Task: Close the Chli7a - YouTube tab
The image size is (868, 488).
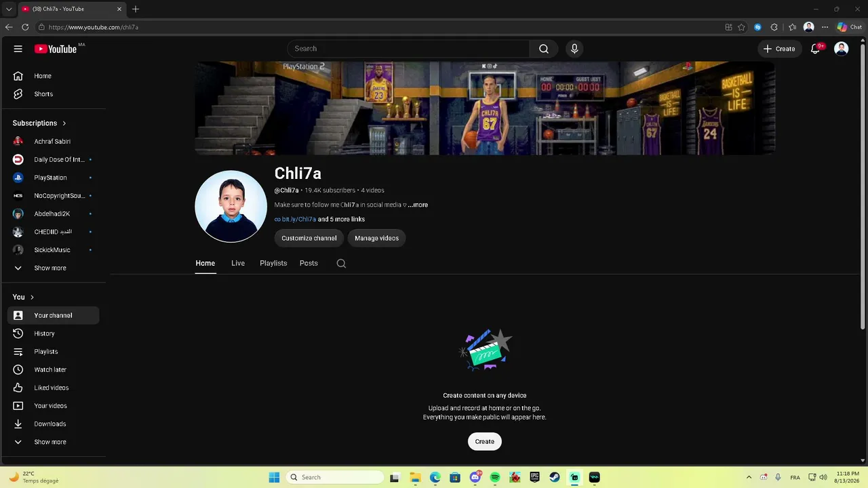Action: (x=120, y=9)
